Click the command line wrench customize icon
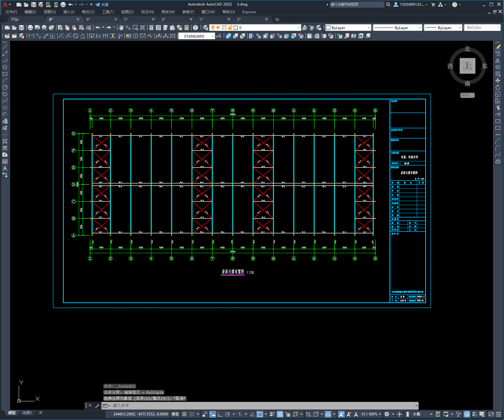The height and width of the screenshot is (420, 504). (x=97, y=406)
